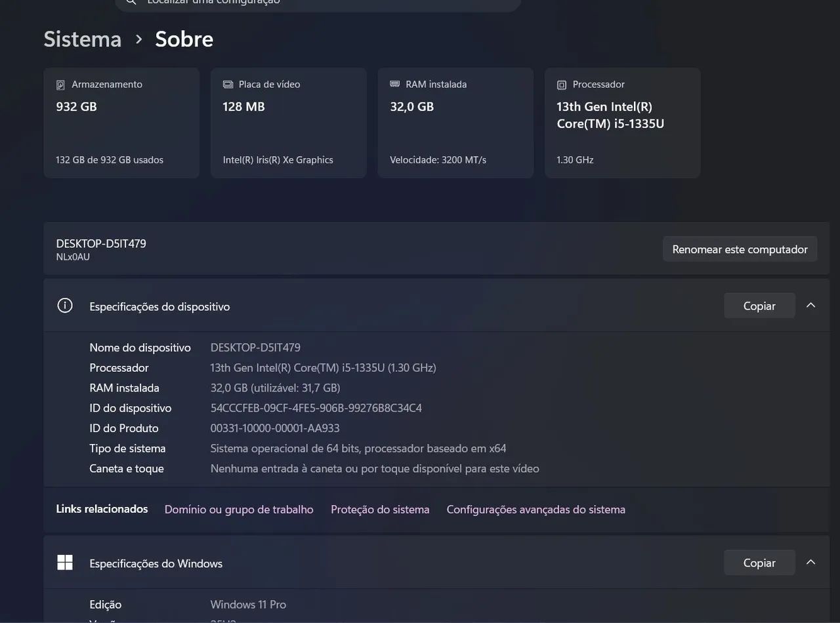The width and height of the screenshot is (840, 623).
Task: Open the Placa de vídeo card
Action: [288, 123]
